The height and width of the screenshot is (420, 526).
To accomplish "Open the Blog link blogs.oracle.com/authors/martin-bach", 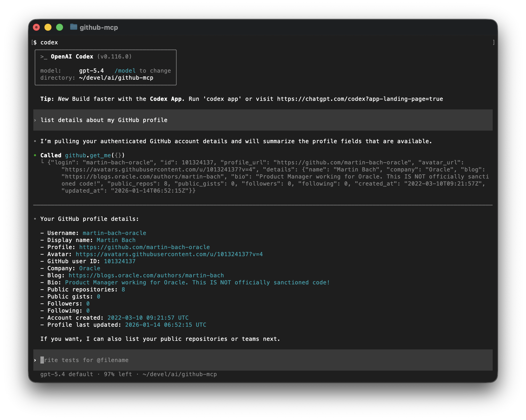I will [x=146, y=276].
